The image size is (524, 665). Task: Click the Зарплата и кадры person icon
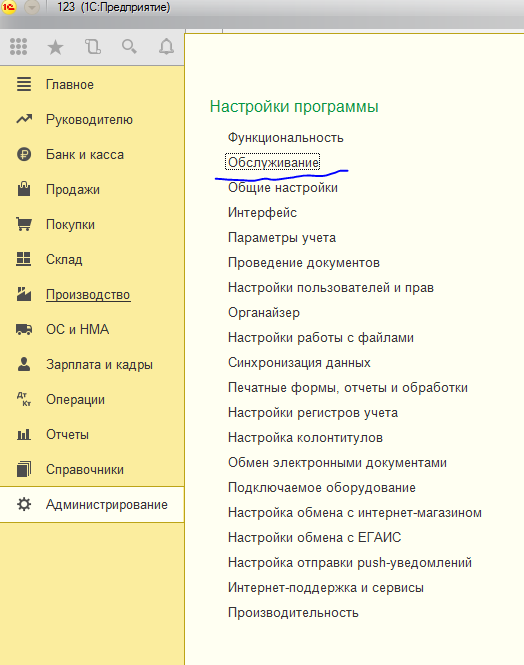pos(24,364)
